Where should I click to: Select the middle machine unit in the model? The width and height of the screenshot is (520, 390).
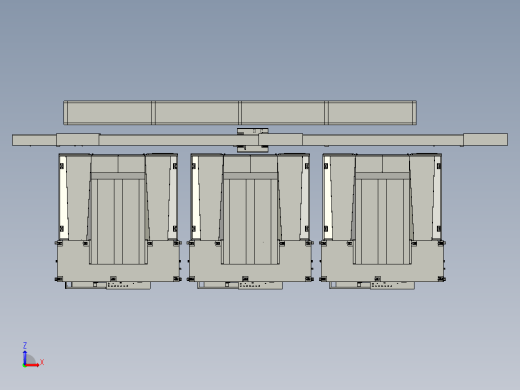click(x=250, y=221)
